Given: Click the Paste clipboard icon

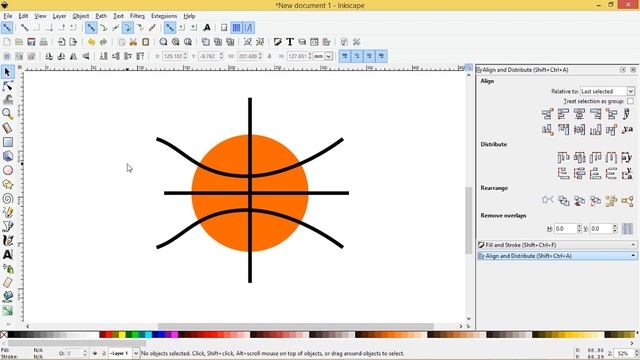Looking at the screenshot, I should [145, 42].
